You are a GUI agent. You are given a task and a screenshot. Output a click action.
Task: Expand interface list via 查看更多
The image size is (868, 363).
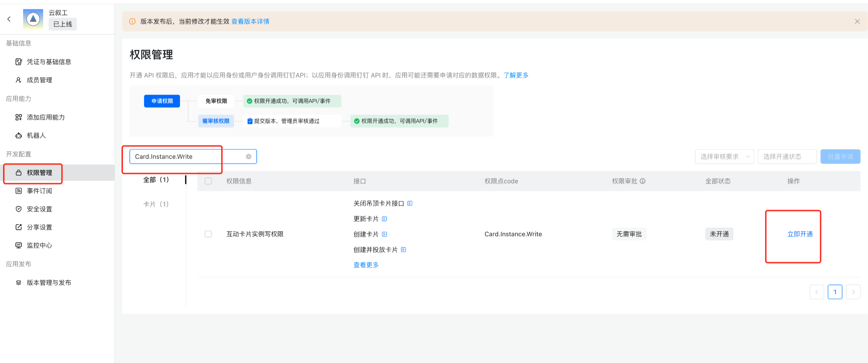(x=366, y=265)
